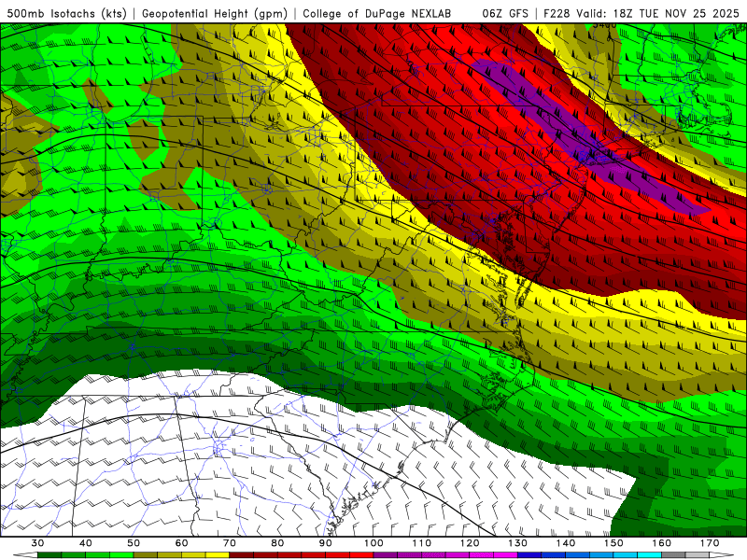The image size is (747, 560).
Task: Click the 110 value on the color scale
Action: point(422,543)
